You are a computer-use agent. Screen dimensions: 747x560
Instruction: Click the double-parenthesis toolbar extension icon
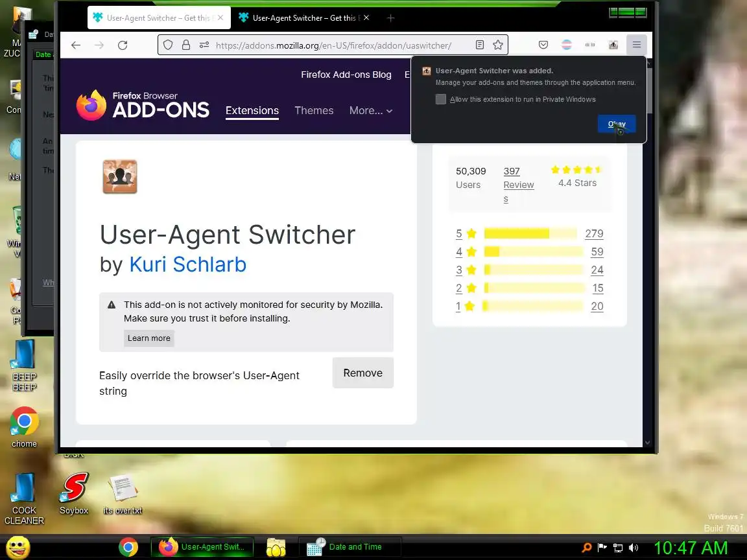point(590,45)
